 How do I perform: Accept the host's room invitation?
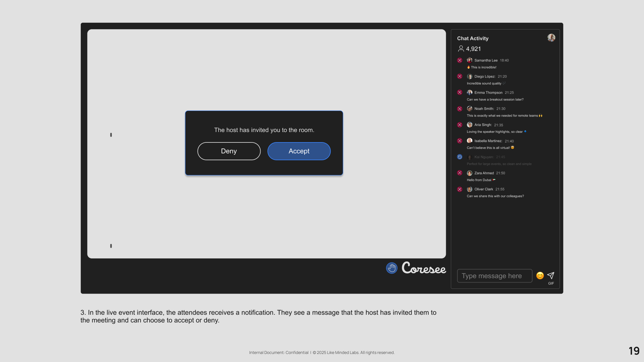[299, 151]
